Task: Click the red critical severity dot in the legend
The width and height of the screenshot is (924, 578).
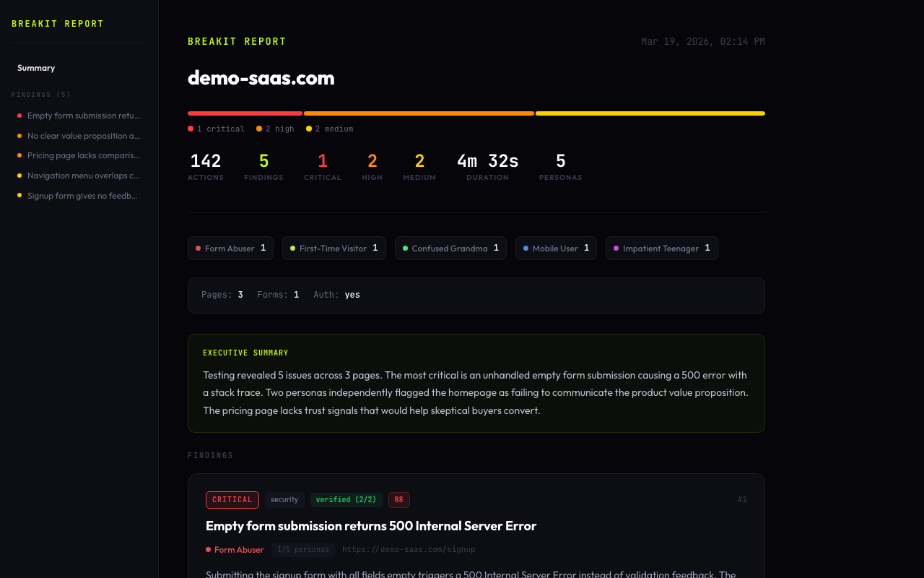Action: [x=190, y=128]
